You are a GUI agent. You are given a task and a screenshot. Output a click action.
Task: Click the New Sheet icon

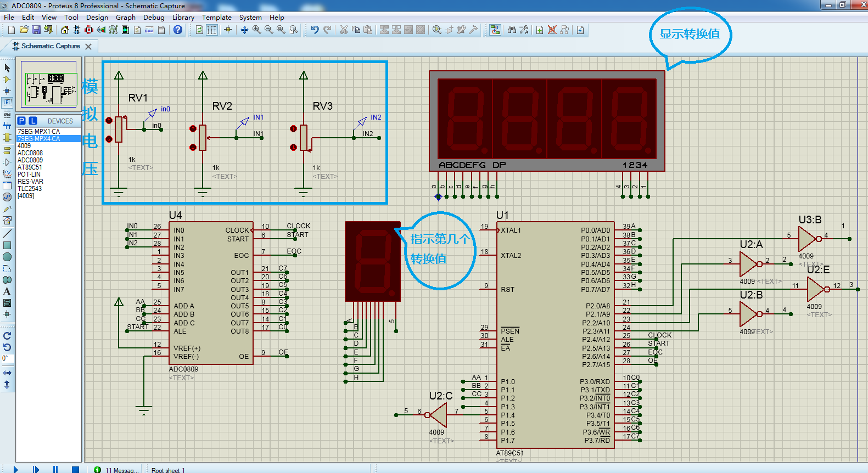(x=540, y=30)
